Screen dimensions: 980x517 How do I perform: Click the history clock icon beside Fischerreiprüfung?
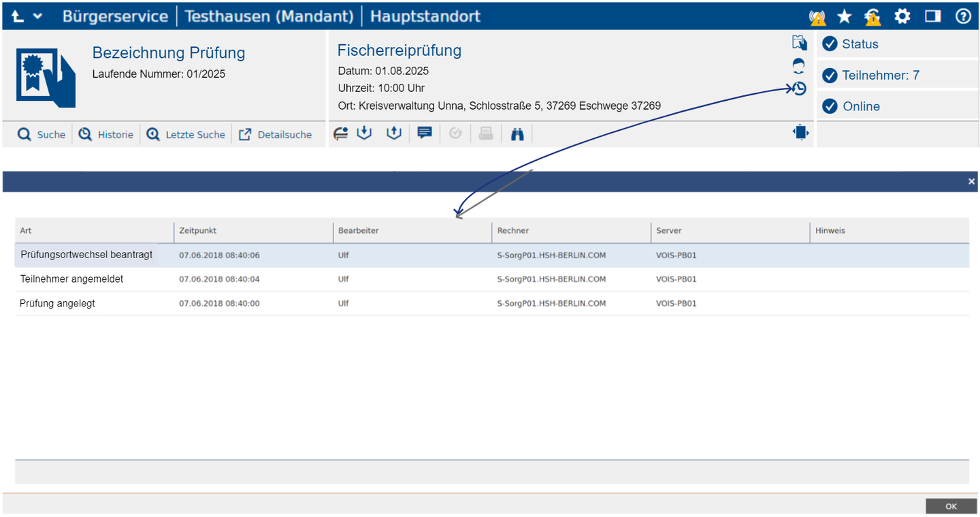click(x=799, y=89)
